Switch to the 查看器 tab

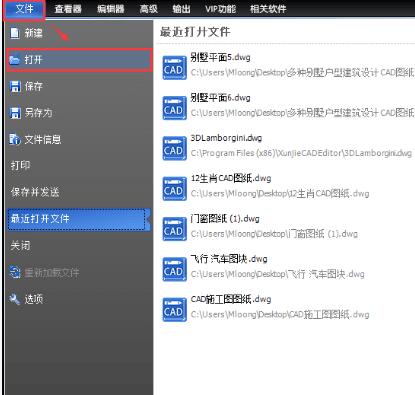[x=68, y=9]
